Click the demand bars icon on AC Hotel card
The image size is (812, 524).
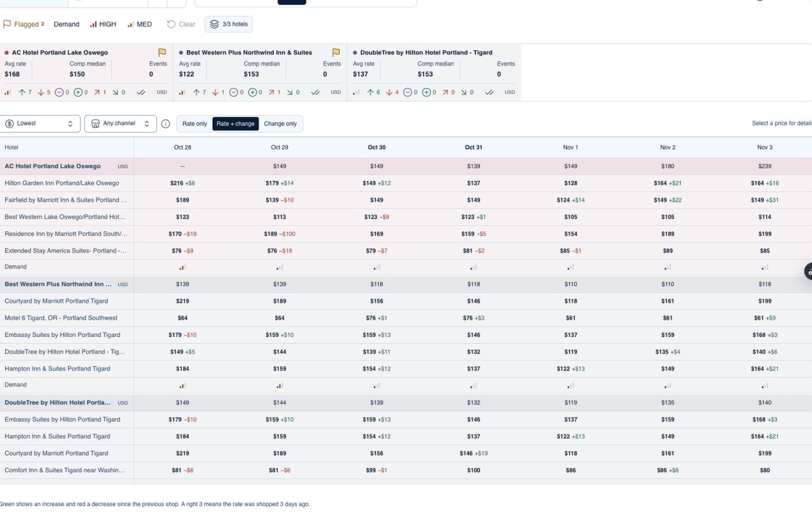(8, 92)
